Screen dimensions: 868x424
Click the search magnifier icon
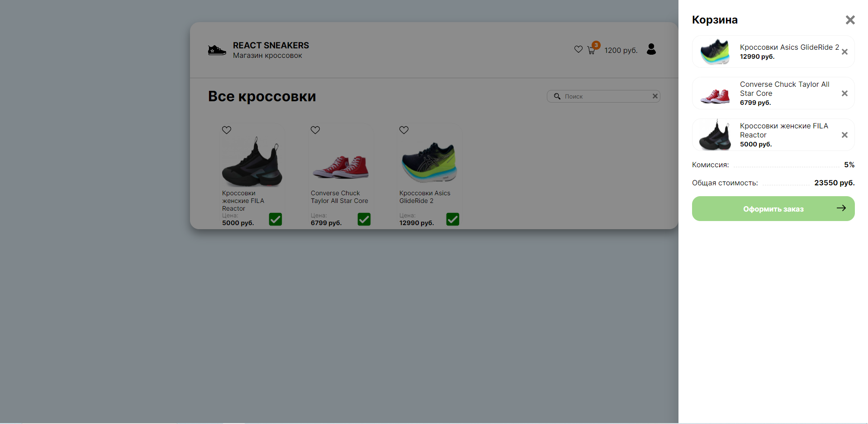[557, 96]
